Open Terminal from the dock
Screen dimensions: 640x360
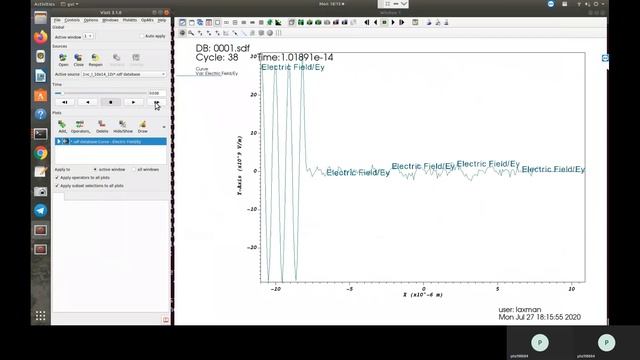(x=40, y=134)
